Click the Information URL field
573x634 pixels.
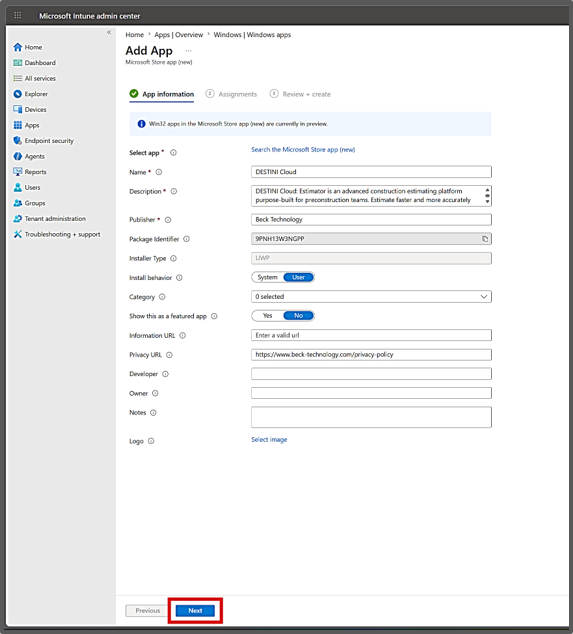(371, 335)
